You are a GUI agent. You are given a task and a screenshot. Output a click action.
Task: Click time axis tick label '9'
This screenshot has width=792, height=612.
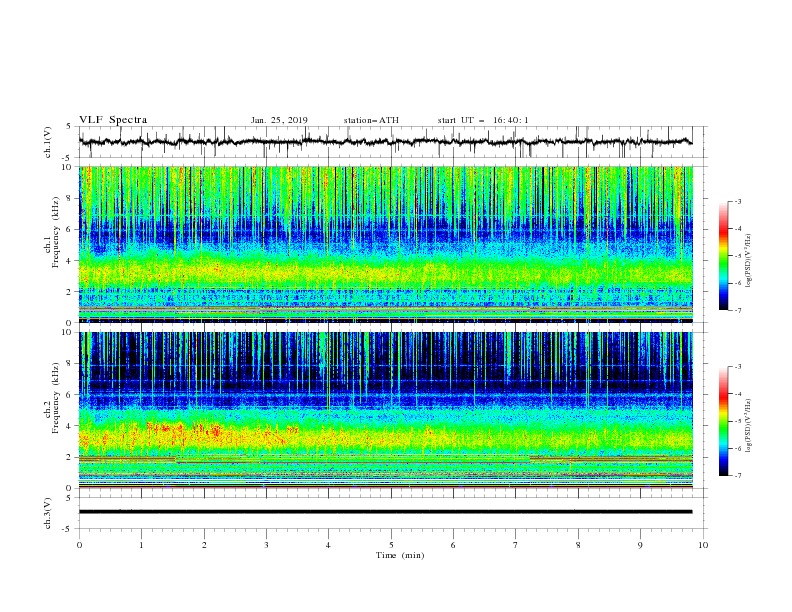click(x=640, y=545)
